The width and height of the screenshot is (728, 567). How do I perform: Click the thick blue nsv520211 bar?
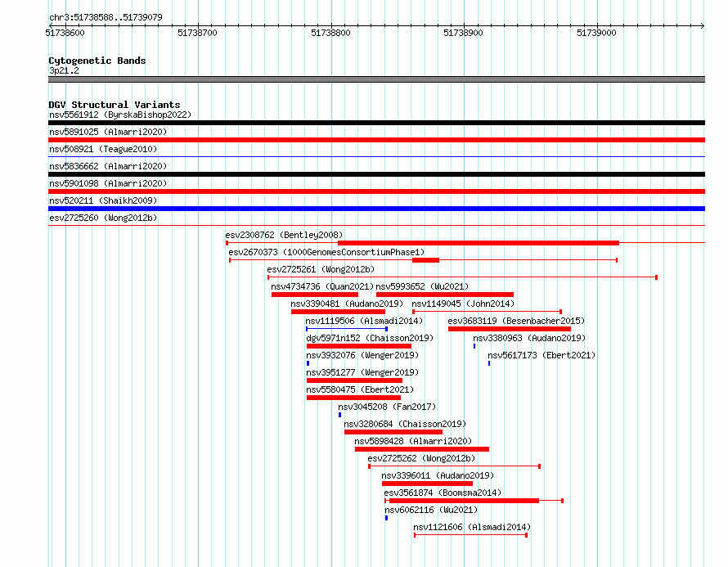tap(376, 209)
